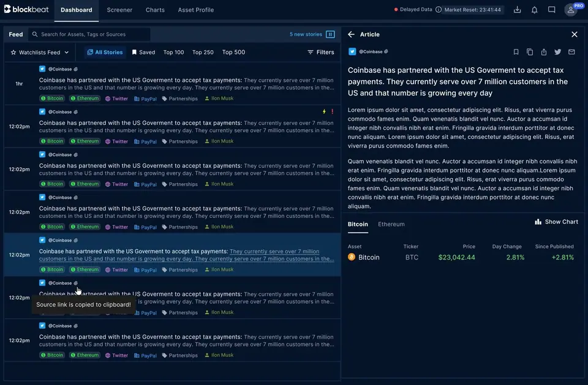Tweet the article via Twitter icon
The image size is (588, 385).
(x=557, y=52)
